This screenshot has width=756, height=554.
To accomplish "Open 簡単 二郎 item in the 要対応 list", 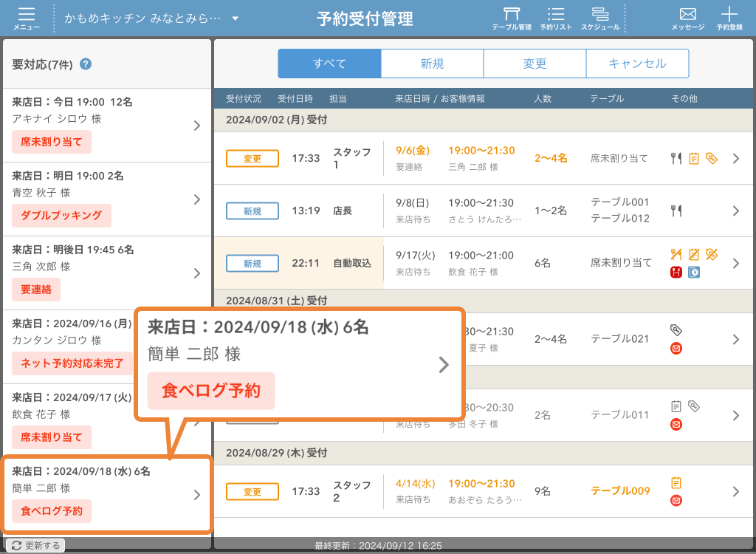I will click(x=107, y=494).
